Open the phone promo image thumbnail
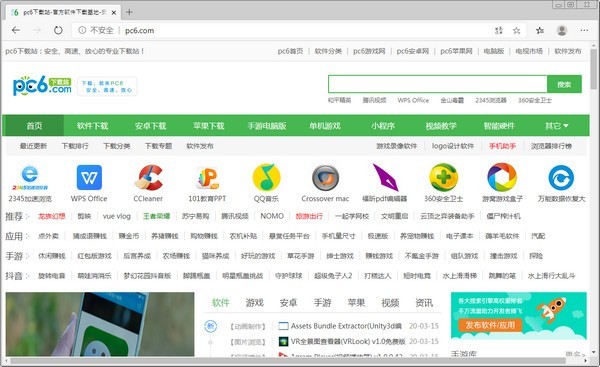Screen dimensions: 600x367 point(100,324)
